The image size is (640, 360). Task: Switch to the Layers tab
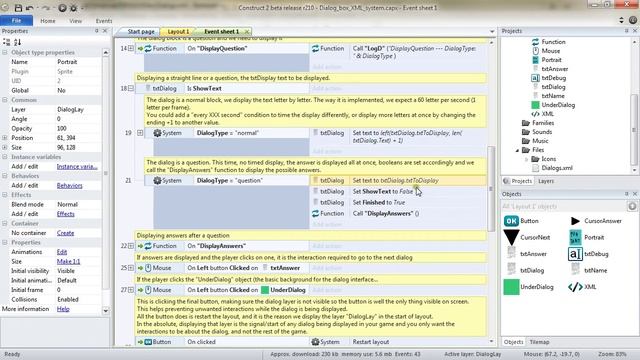pyautogui.click(x=546, y=181)
